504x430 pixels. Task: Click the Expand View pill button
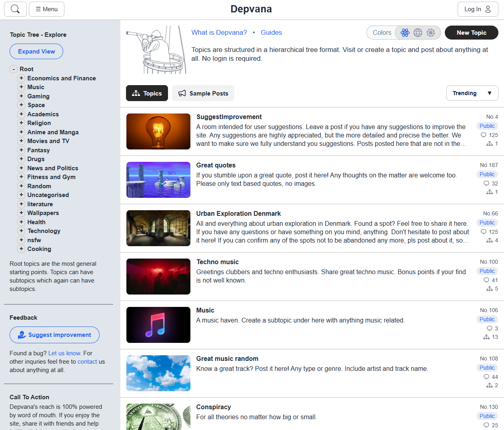(x=36, y=51)
